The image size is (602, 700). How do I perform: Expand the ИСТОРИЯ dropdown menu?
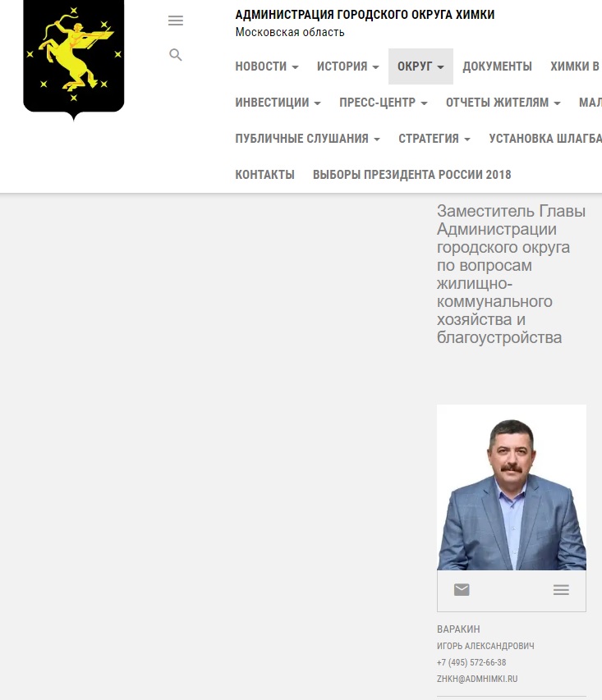[348, 66]
